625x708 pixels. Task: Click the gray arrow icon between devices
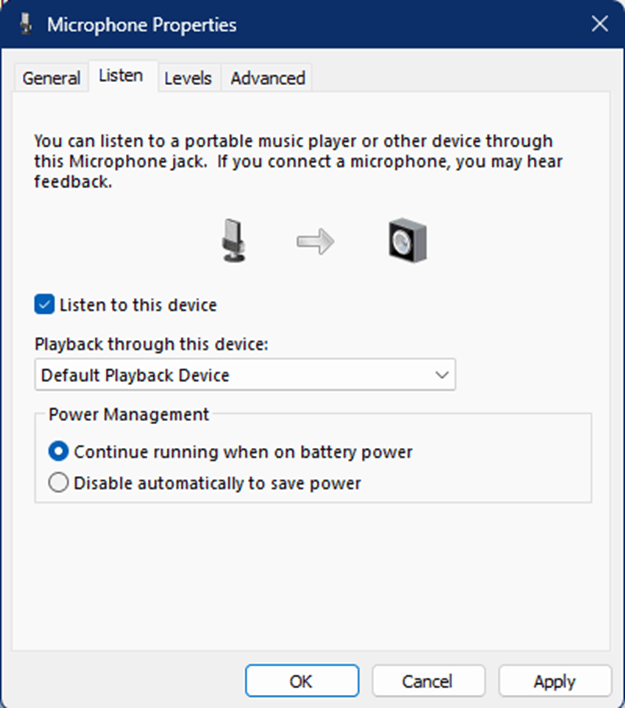click(315, 242)
